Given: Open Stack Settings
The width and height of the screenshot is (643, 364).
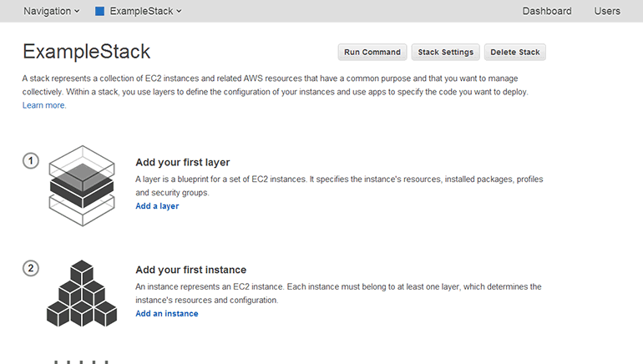Looking at the screenshot, I should point(446,52).
